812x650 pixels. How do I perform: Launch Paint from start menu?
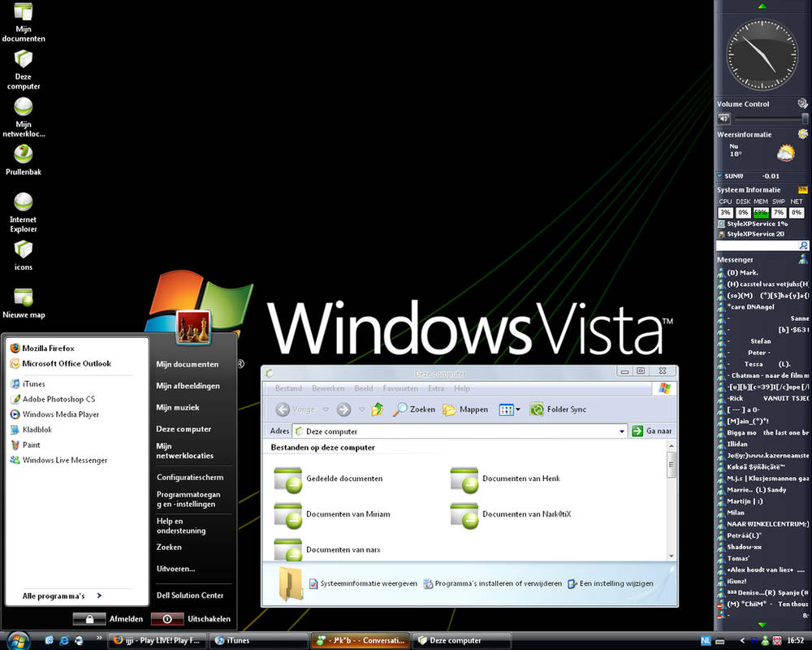click(x=25, y=444)
